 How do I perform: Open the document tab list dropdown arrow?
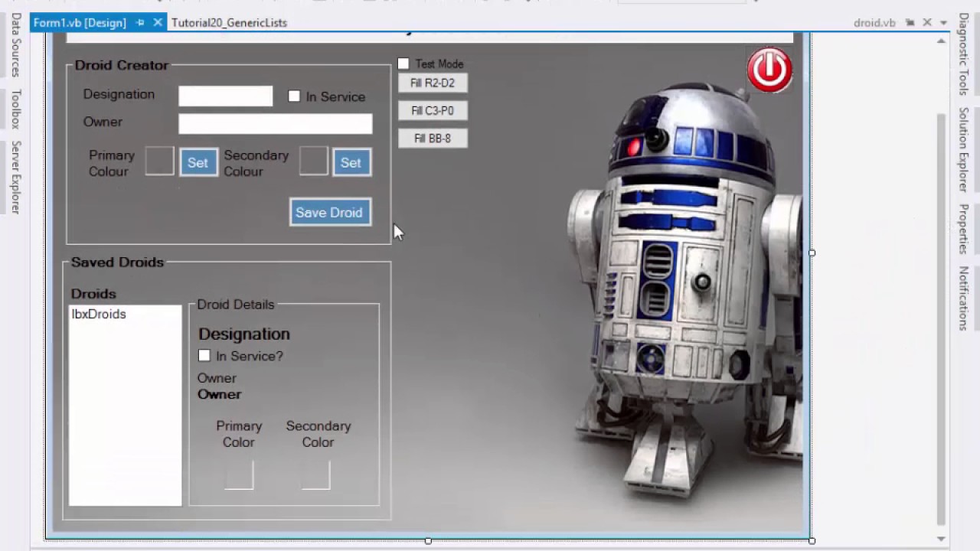click(943, 23)
